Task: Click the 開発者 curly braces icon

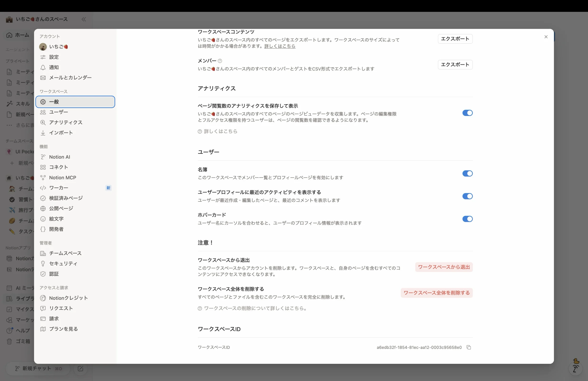Action: click(43, 229)
